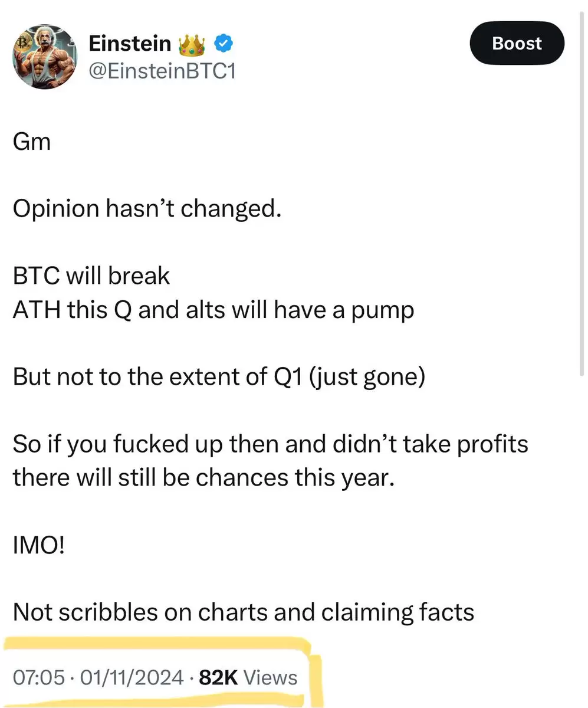Screen dimensions: 588x708
Task: Click the "didn't take profits" sentence line
Action: 270,445
